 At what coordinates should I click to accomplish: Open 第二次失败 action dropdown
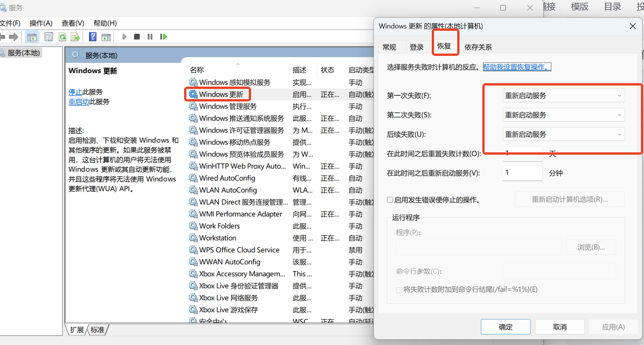tap(564, 115)
